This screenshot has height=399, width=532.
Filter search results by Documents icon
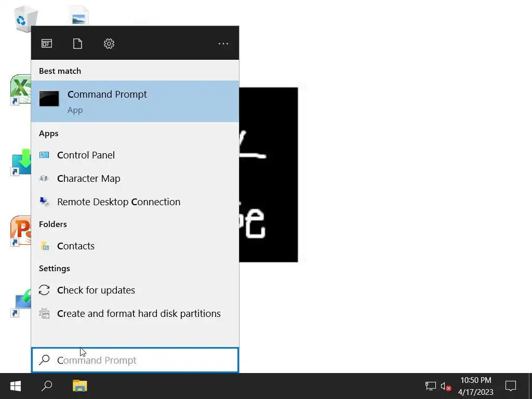click(78, 44)
